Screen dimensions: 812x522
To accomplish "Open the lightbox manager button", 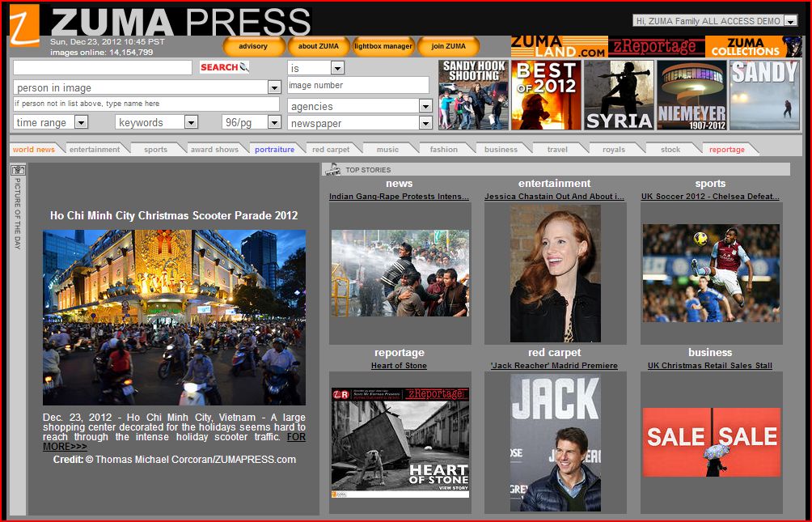I will [383, 46].
